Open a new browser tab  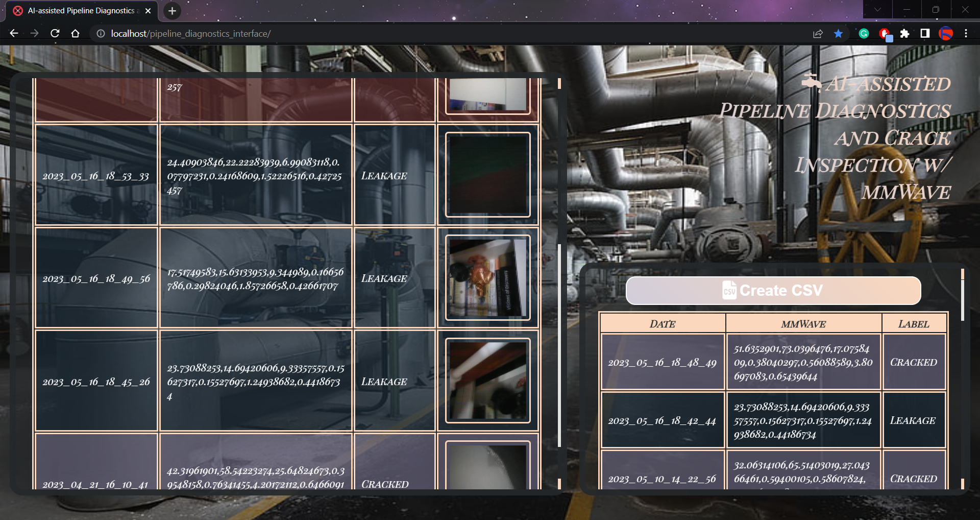tap(171, 11)
